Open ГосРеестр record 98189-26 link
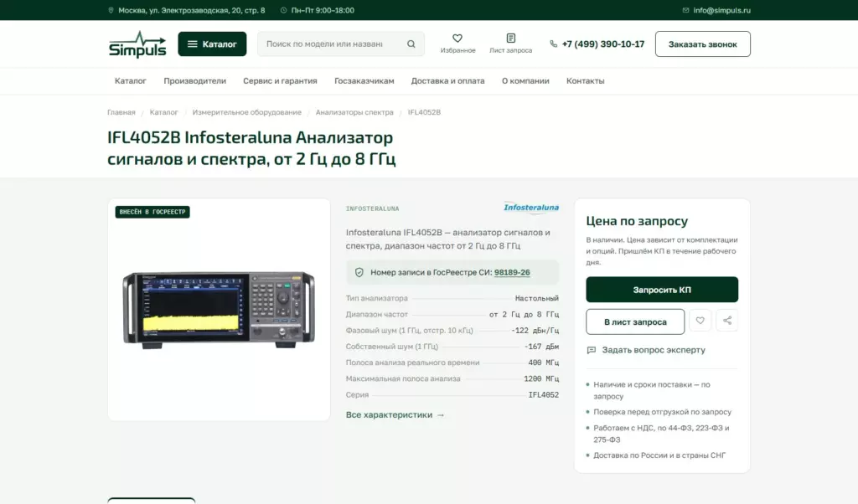The height and width of the screenshot is (504, 858). point(512,272)
